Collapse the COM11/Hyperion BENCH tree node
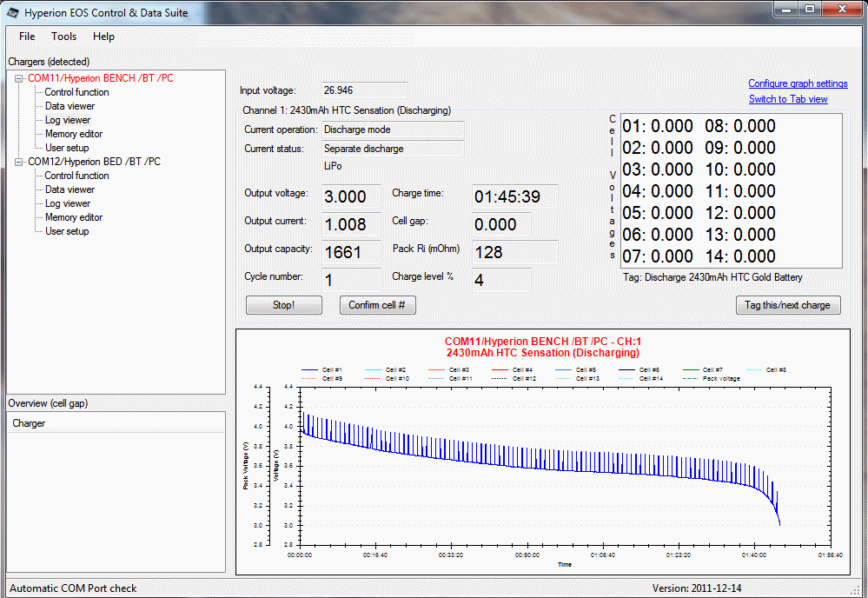Viewport: 868px width, 598px height. 19,78
